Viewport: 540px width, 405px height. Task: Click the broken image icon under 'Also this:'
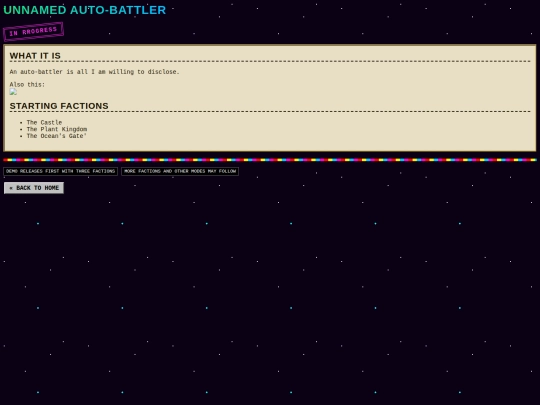[x=13, y=92]
